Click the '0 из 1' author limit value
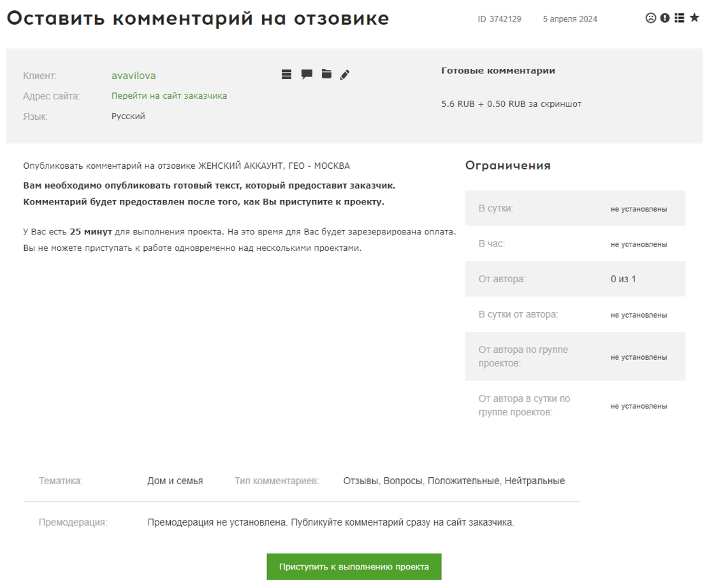This screenshot has width=707, height=588. (x=623, y=279)
